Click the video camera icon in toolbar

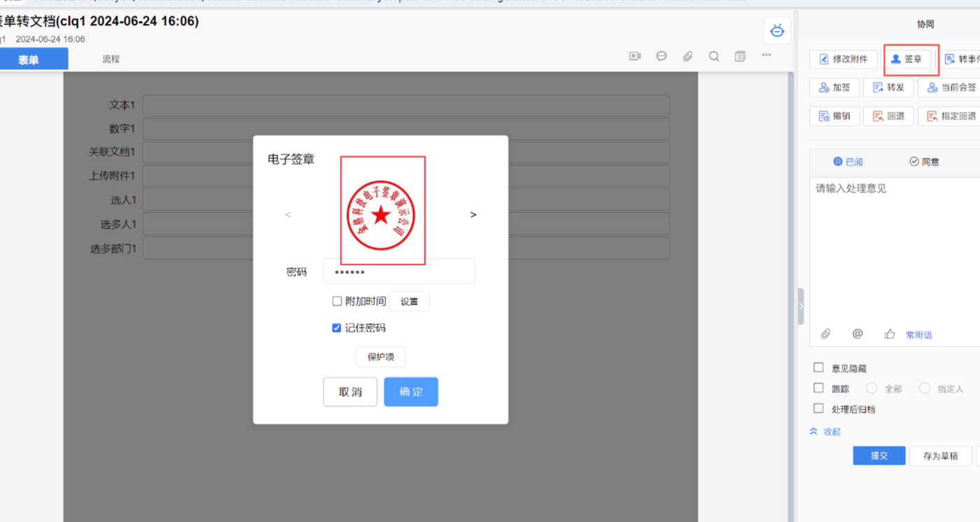(635, 57)
